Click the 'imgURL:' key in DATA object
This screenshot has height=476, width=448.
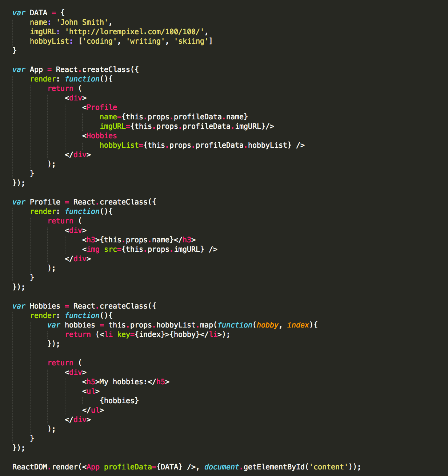tap(45, 32)
